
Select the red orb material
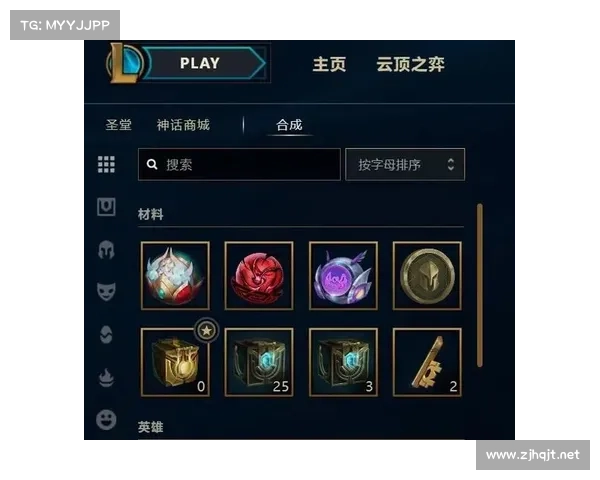point(259,276)
